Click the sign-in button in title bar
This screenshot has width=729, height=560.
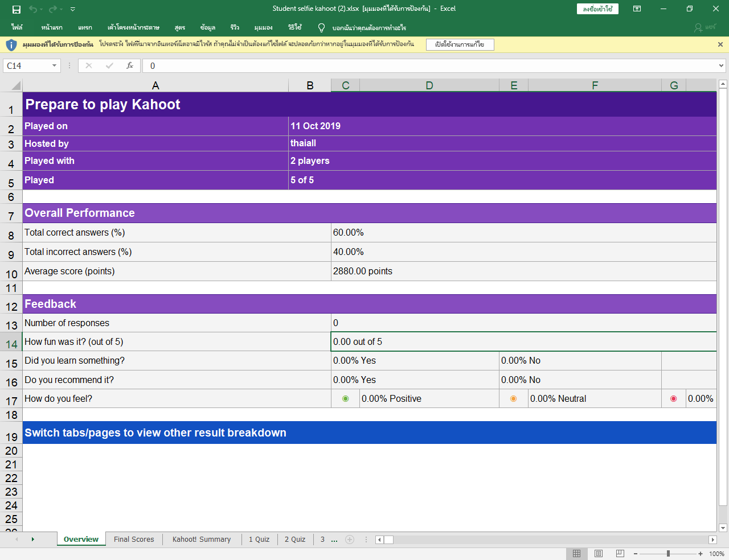(597, 9)
